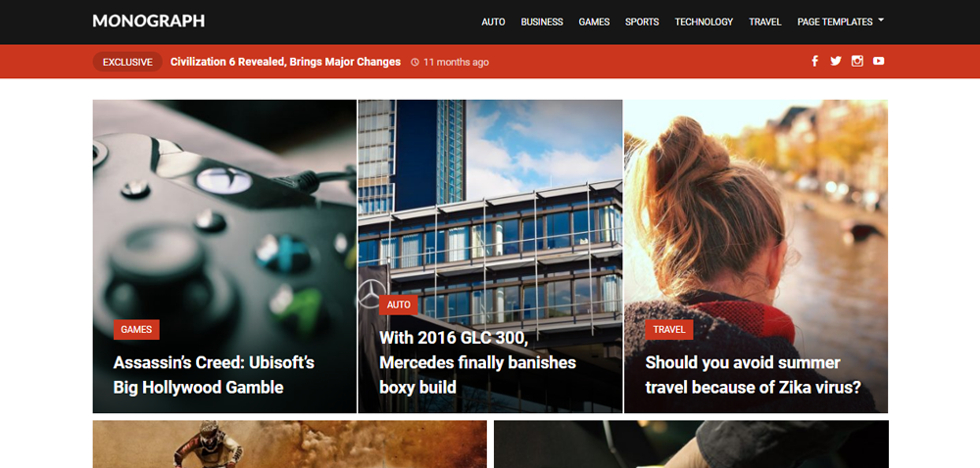Image resolution: width=980 pixels, height=468 pixels.
Task: Open Assassin's Creed Ubisoft article title
Action: tap(214, 375)
